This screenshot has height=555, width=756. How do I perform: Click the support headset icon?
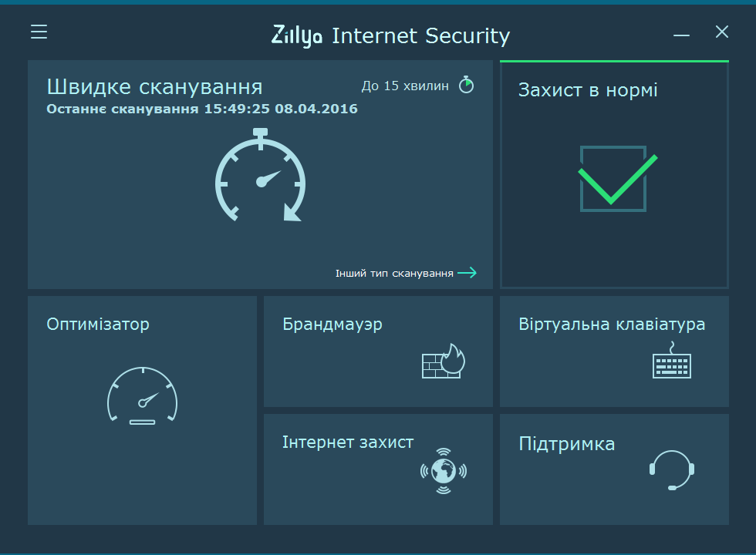672,470
